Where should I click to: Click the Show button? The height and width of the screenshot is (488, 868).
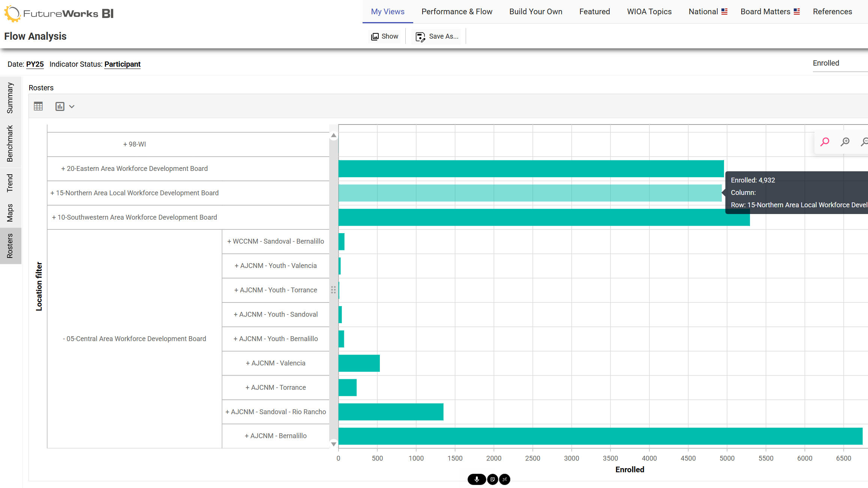[385, 36]
